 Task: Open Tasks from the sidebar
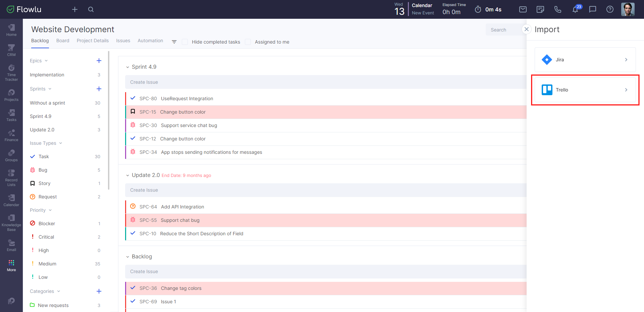(11, 115)
